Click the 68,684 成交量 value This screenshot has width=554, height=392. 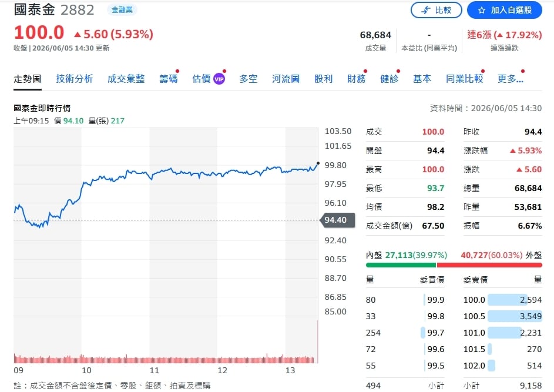(x=375, y=35)
